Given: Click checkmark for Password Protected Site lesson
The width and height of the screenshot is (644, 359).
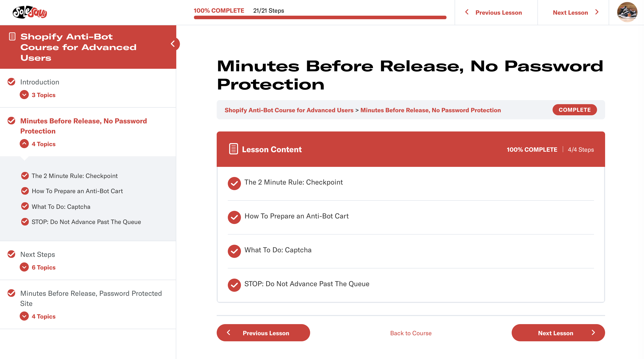Looking at the screenshot, I should [11, 293].
